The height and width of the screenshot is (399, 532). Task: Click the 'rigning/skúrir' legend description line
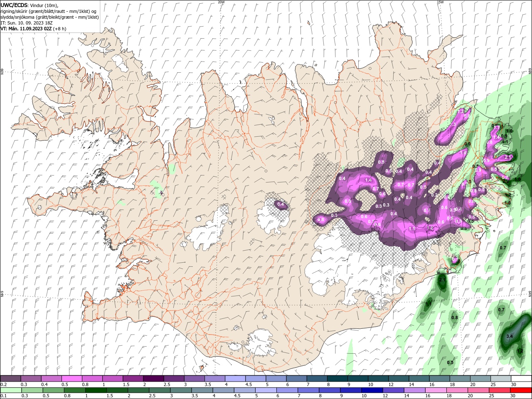pos(49,11)
